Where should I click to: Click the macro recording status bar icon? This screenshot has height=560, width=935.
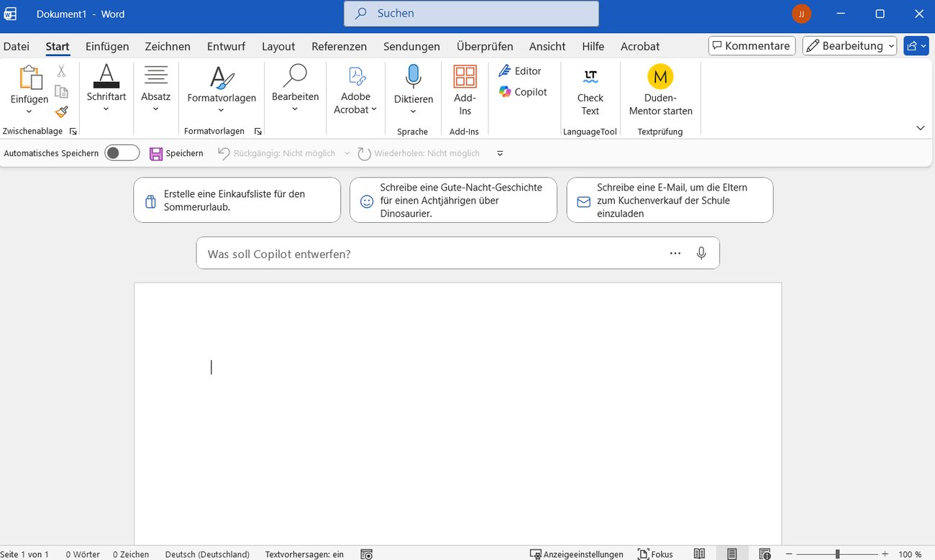click(x=367, y=554)
